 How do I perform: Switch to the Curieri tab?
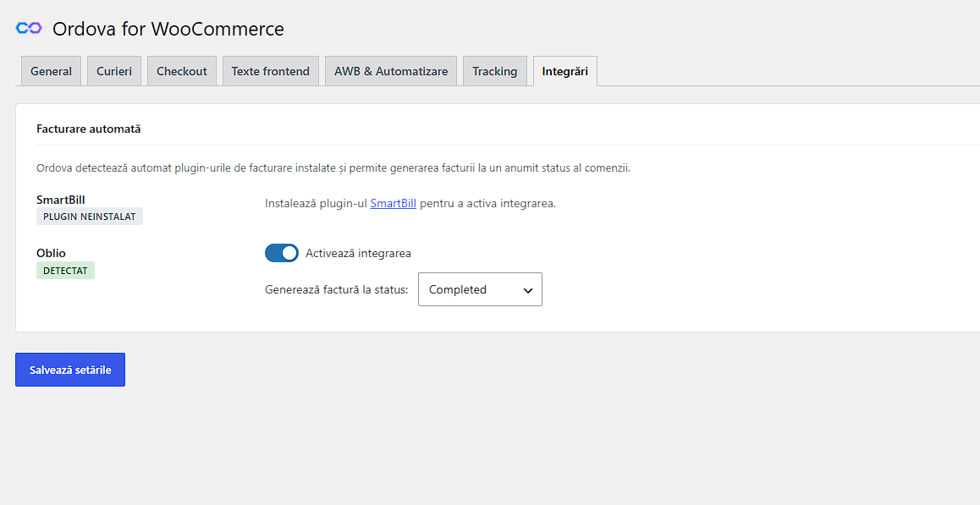(x=114, y=71)
